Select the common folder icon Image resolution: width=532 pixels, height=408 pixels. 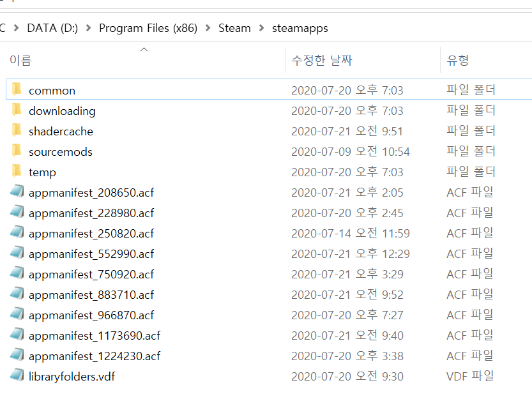point(17,89)
